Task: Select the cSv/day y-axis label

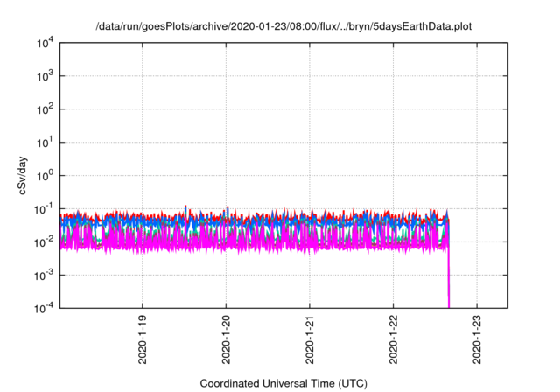Action: 22,175
